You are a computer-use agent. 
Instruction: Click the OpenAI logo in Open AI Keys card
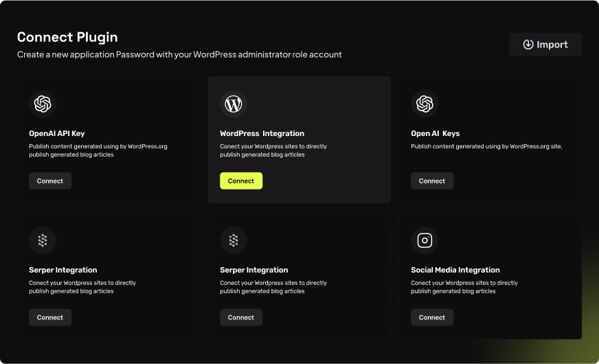click(425, 104)
